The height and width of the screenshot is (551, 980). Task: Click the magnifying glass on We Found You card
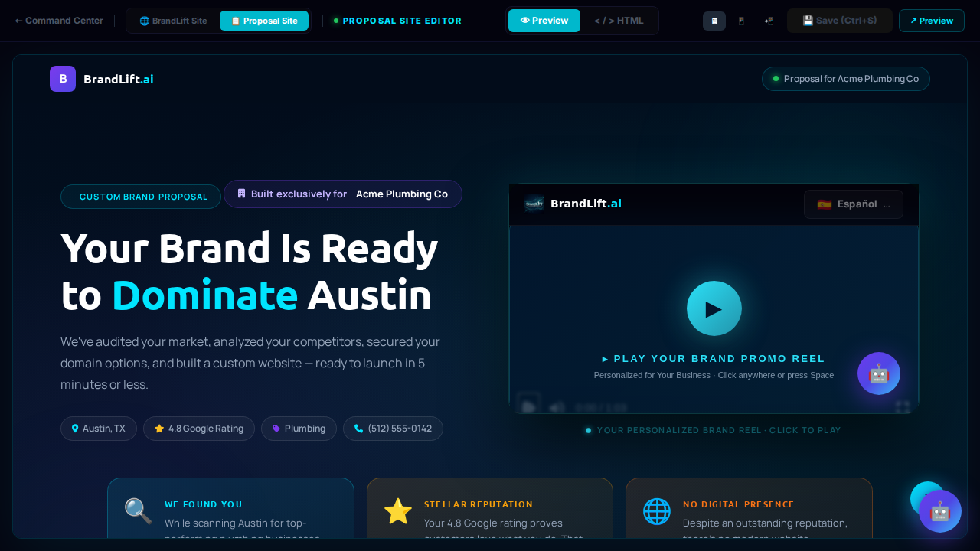click(x=139, y=511)
